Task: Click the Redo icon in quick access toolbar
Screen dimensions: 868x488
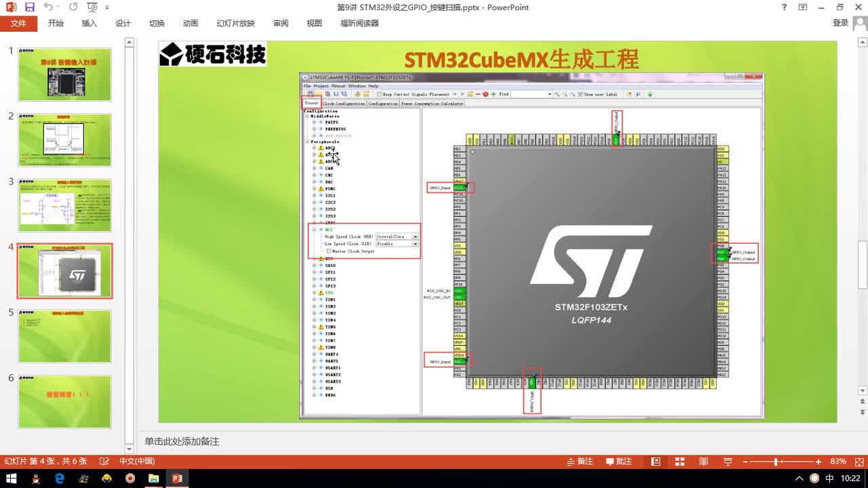Action: 73,7
